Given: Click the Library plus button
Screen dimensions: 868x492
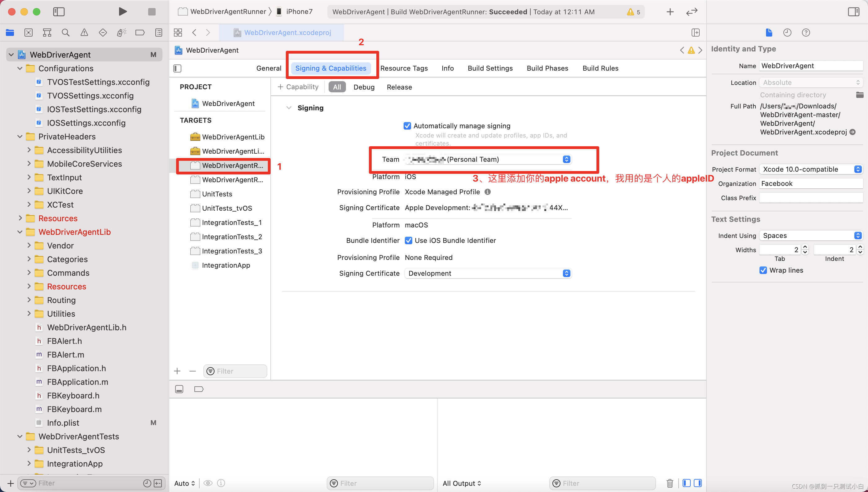Looking at the screenshot, I should [x=670, y=12].
